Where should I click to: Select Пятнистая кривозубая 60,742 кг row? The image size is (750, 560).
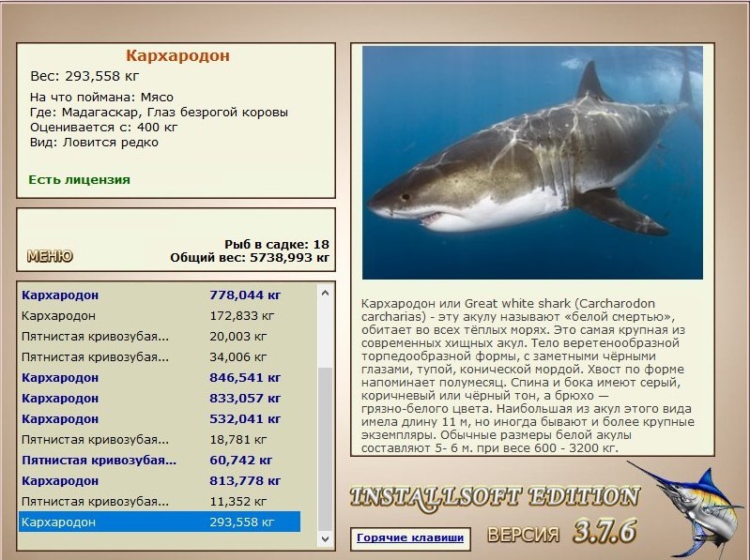click(160, 461)
